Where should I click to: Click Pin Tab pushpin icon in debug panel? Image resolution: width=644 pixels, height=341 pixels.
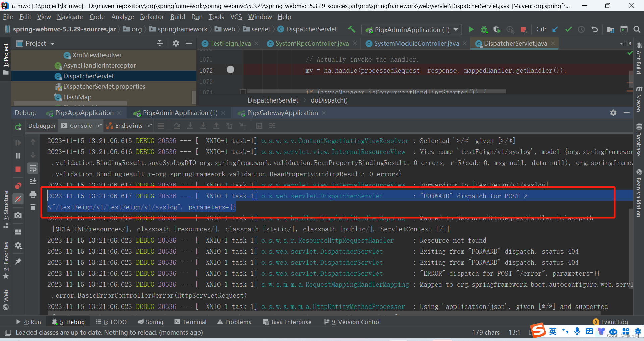coord(18,261)
